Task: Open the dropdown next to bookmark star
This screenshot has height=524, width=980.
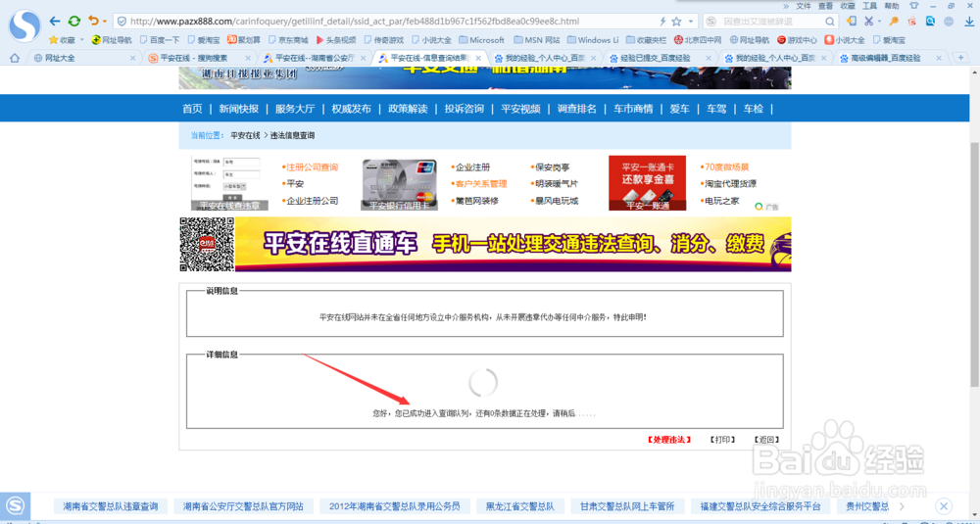Action: point(691,22)
